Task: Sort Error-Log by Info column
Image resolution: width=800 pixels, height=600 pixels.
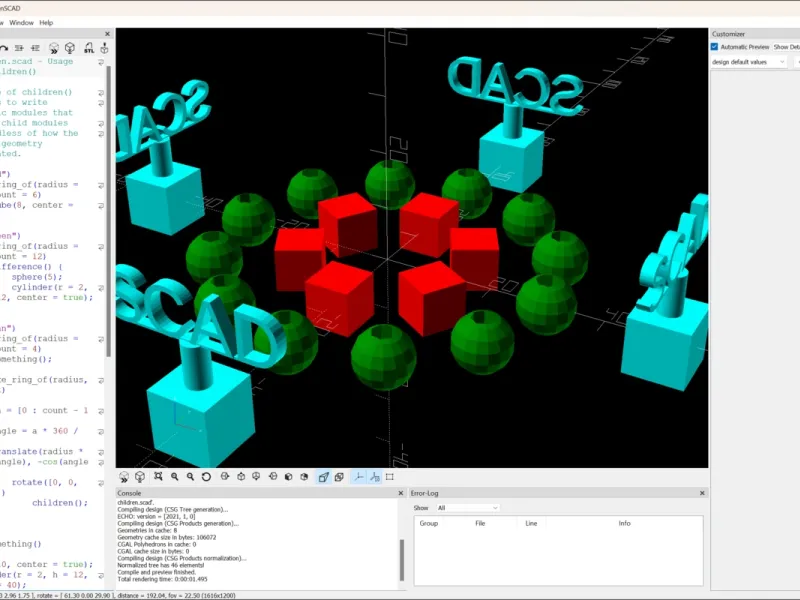Action: pyautogui.click(x=624, y=523)
